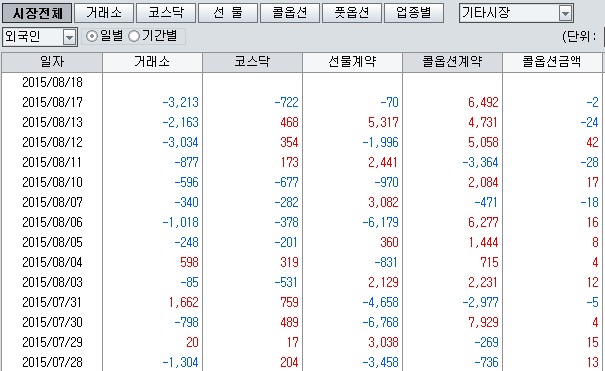Click the 콜옵션금액 column header
Image resolution: width=605 pixels, height=371 pixels.
coord(552,62)
